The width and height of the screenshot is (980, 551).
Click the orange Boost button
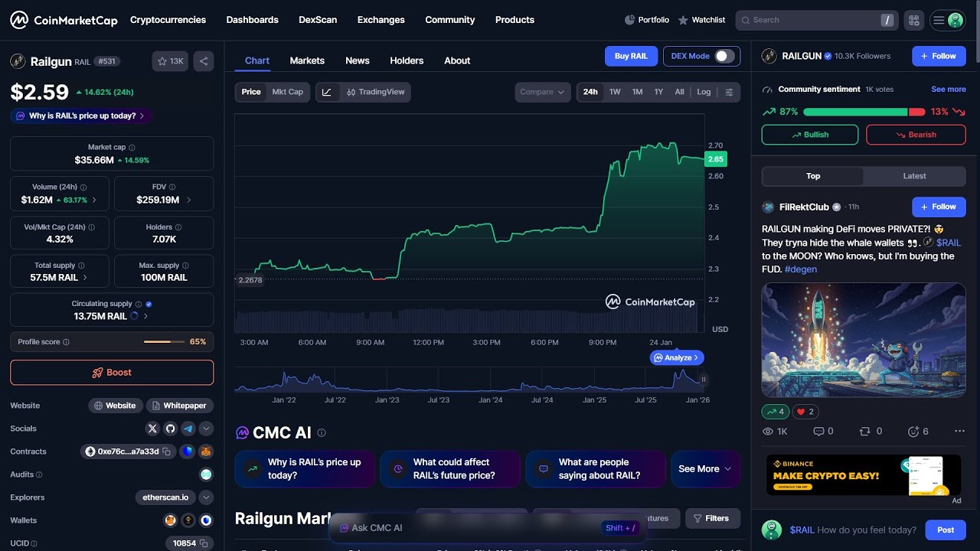[x=112, y=373]
